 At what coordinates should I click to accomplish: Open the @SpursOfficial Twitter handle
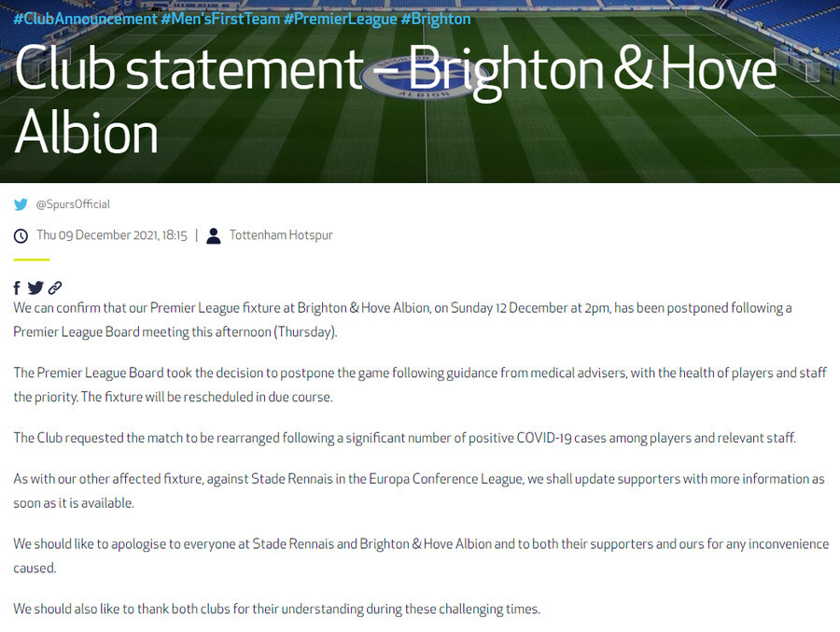pos(73,204)
